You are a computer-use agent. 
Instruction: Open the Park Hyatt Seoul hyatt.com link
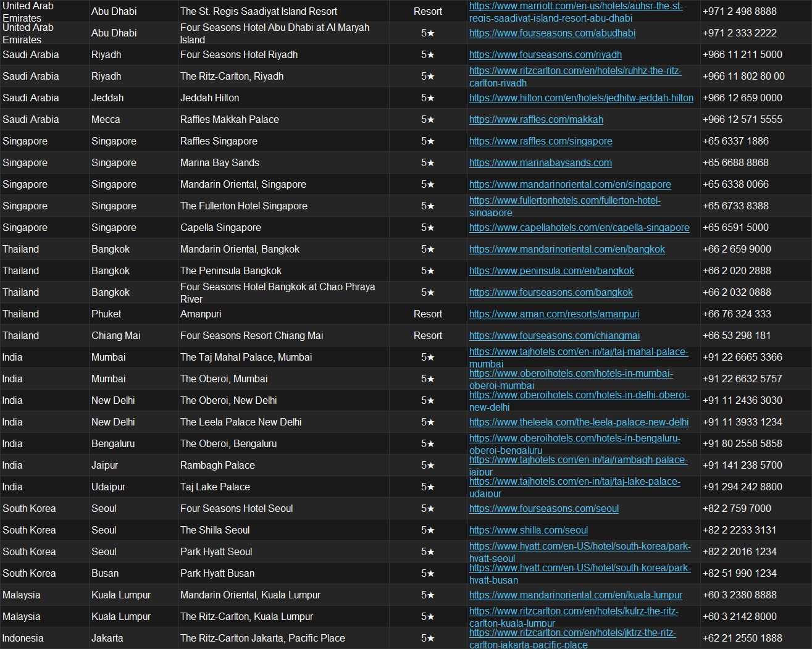point(580,552)
